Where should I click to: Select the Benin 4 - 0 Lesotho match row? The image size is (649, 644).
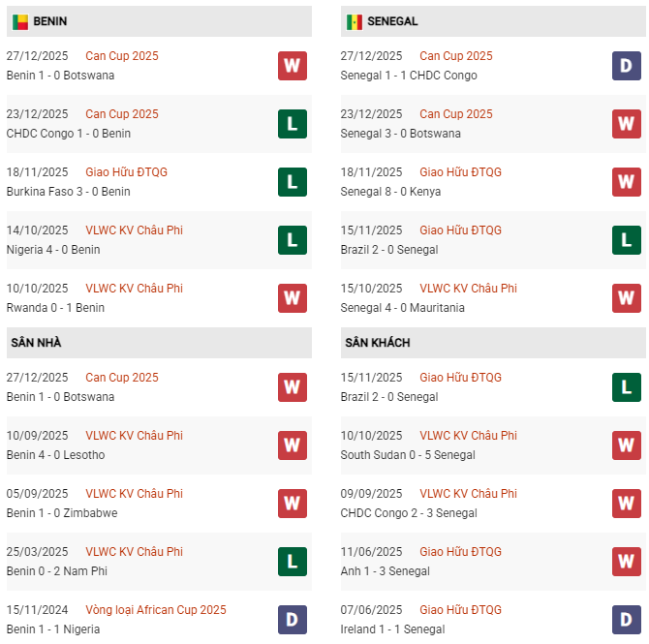[55, 455]
